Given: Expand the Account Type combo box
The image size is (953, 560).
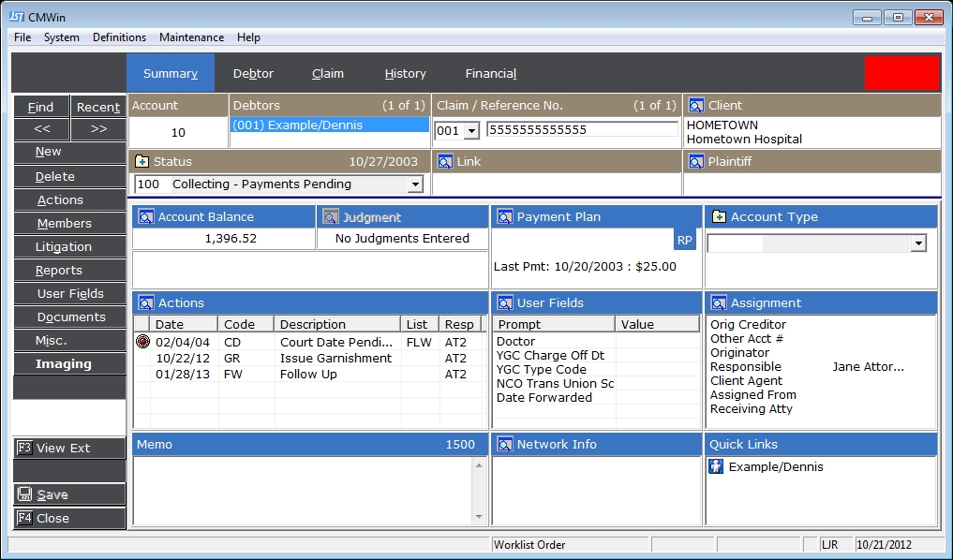Looking at the screenshot, I should (918, 243).
